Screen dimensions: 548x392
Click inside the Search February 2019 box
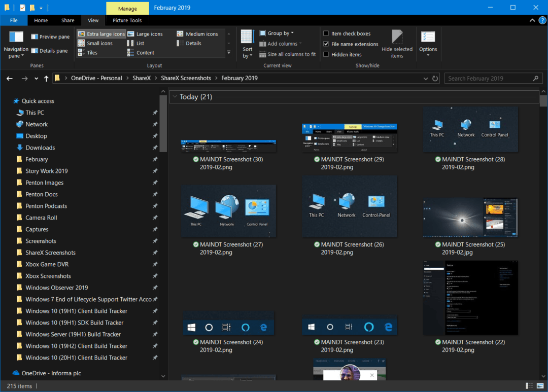(487, 78)
